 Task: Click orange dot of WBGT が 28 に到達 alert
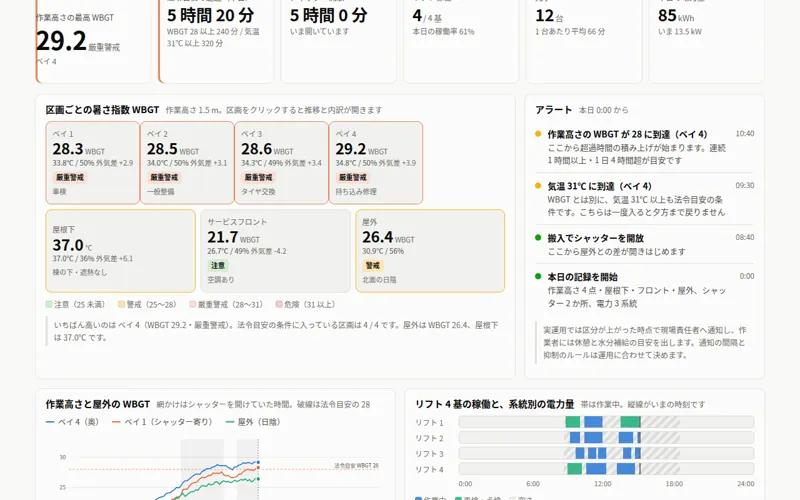[x=538, y=134]
